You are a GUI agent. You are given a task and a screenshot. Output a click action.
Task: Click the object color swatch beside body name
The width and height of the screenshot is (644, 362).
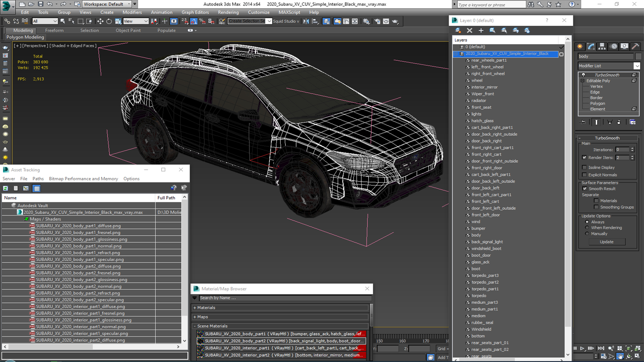pyautogui.click(x=638, y=56)
